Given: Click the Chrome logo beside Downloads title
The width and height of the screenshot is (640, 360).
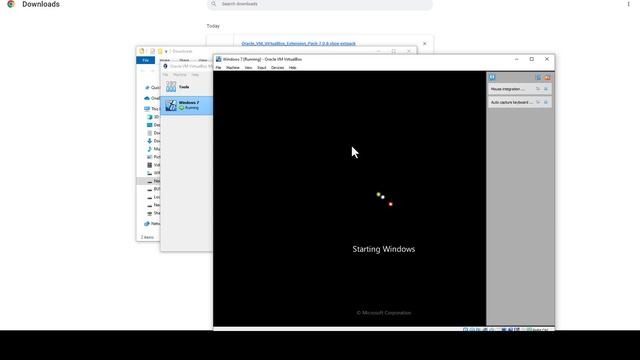Looking at the screenshot, I should [11, 4].
